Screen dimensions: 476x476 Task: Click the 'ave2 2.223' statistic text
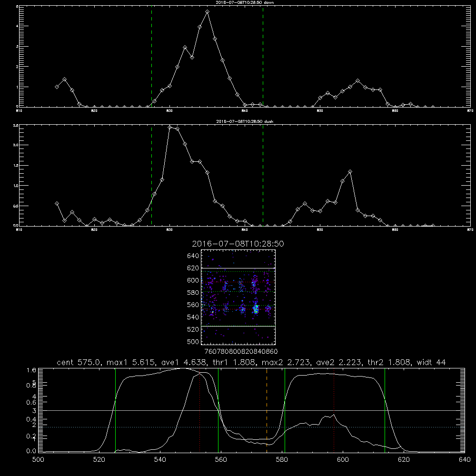point(339,362)
